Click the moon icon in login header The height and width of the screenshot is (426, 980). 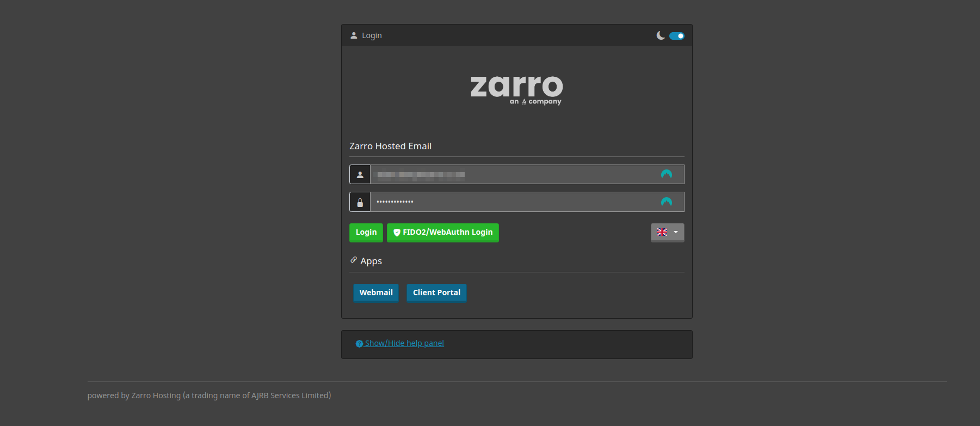[661, 35]
